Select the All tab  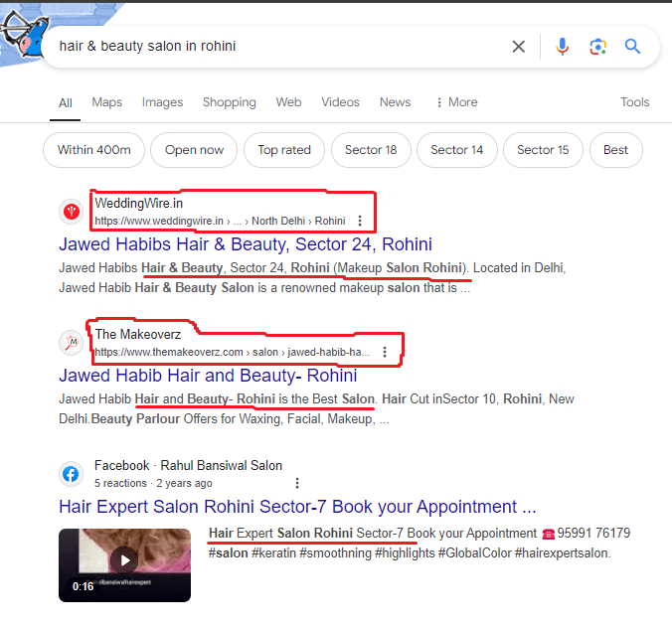[x=66, y=102]
